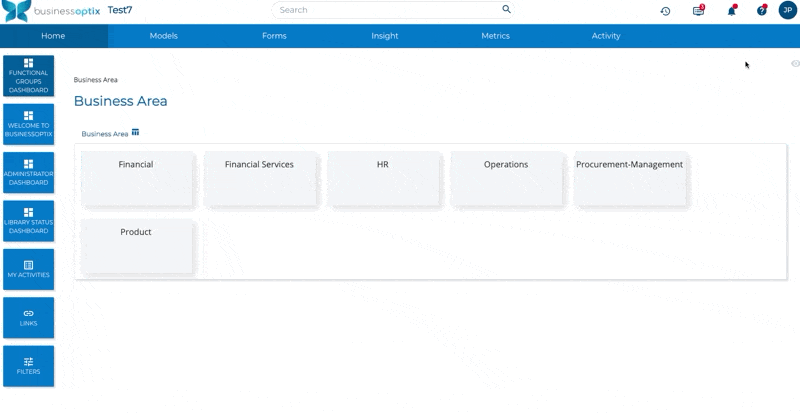Click the notifications bell icon

coord(731,11)
